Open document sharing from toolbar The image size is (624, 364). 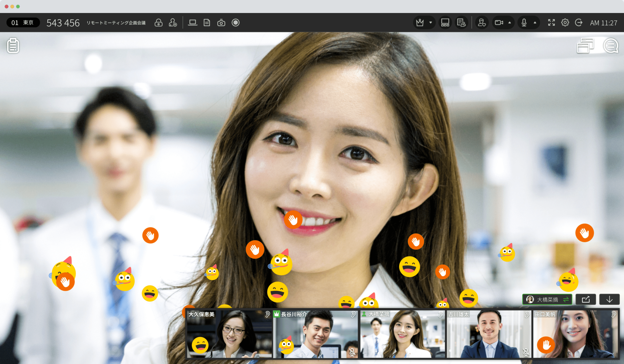click(x=207, y=23)
